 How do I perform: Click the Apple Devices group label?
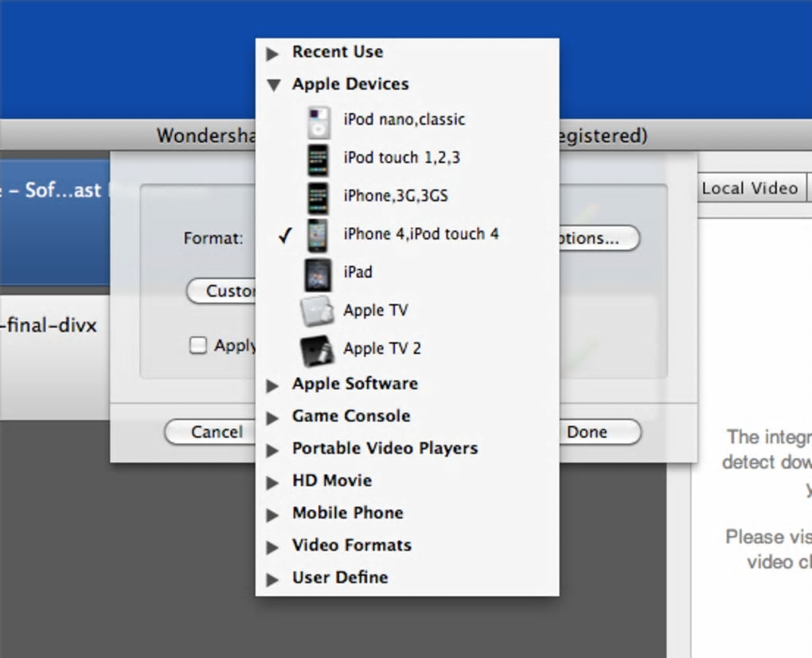[350, 84]
